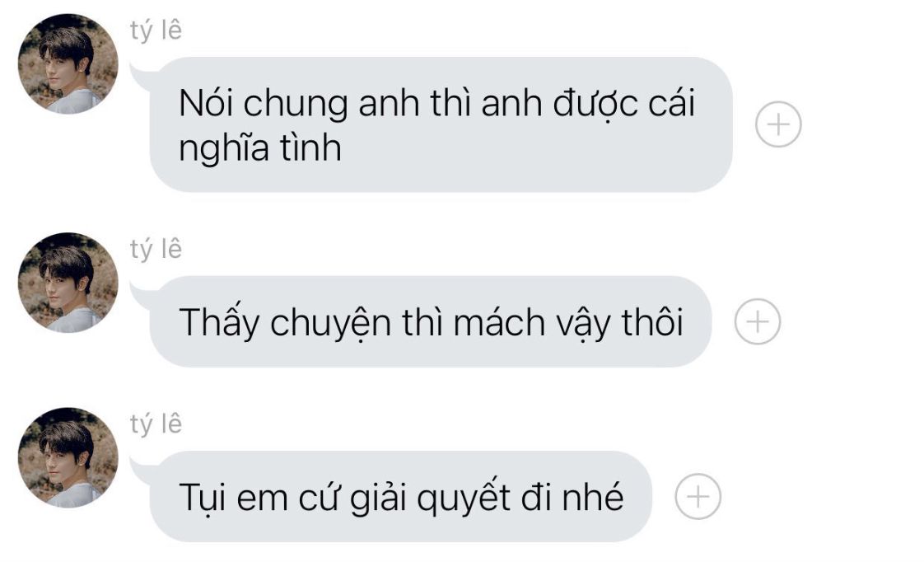Viewport: 924px width, 562px height.
Task: Select the 'Nói chung anh thì anh được' bubble
Action: click(x=441, y=124)
